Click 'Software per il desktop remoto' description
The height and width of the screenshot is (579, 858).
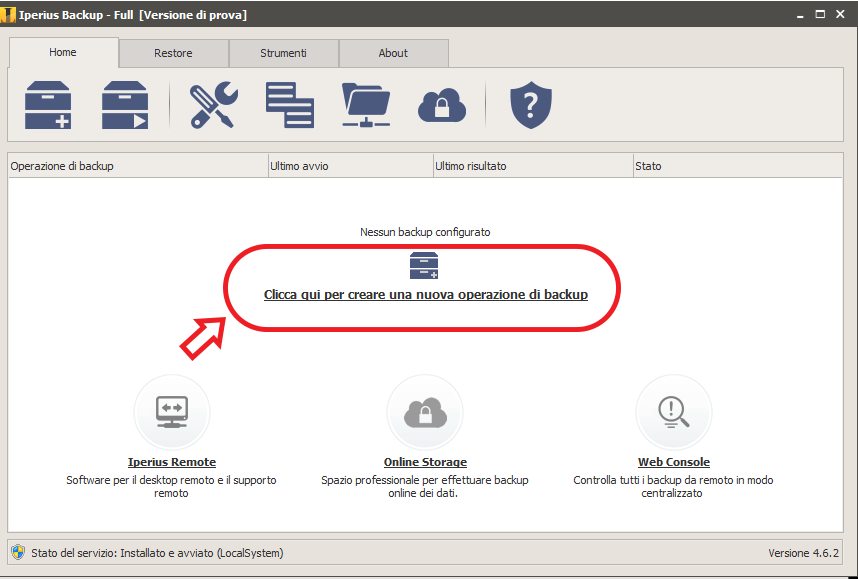pyautogui.click(x=171, y=487)
